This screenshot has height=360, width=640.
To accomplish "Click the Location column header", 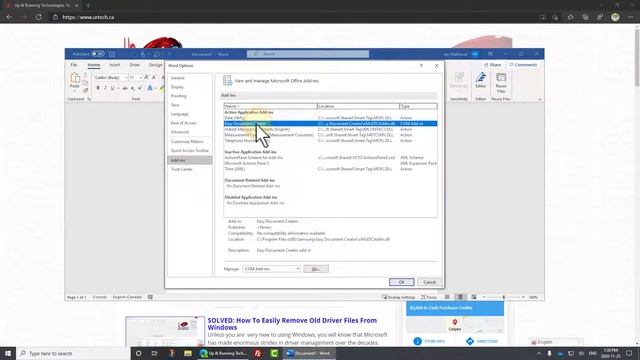I will point(358,106).
